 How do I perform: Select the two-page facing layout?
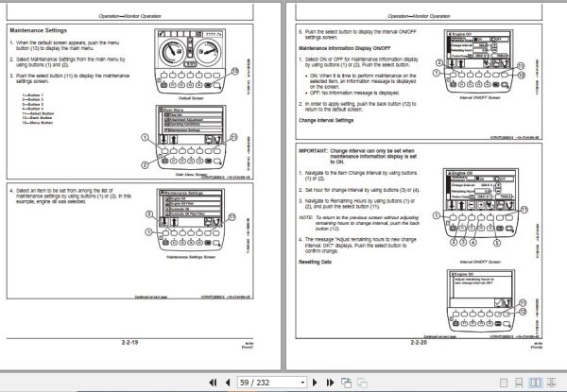tap(535, 383)
